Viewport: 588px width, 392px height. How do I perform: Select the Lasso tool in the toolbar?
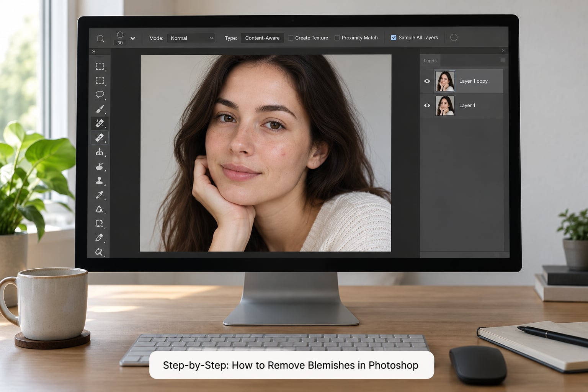(x=100, y=95)
